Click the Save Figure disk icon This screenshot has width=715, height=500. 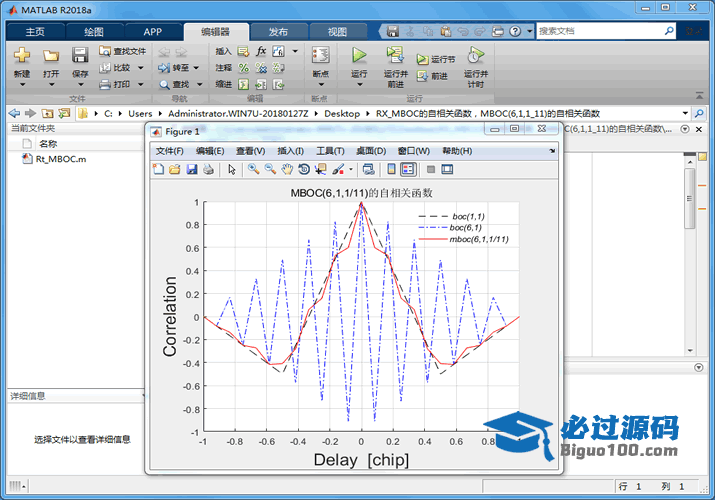191,169
